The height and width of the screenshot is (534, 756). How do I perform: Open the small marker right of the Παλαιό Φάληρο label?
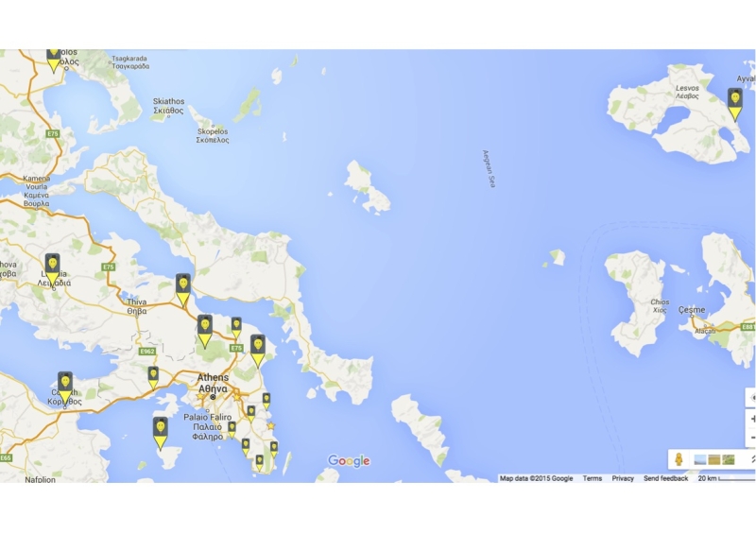(232, 430)
